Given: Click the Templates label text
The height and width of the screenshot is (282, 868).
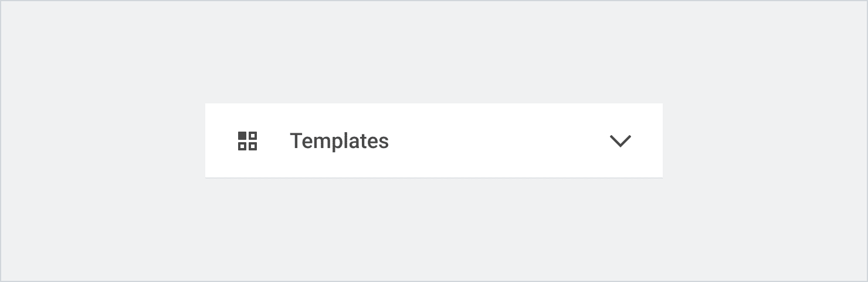Looking at the screenshot, I should click(339, 141).
